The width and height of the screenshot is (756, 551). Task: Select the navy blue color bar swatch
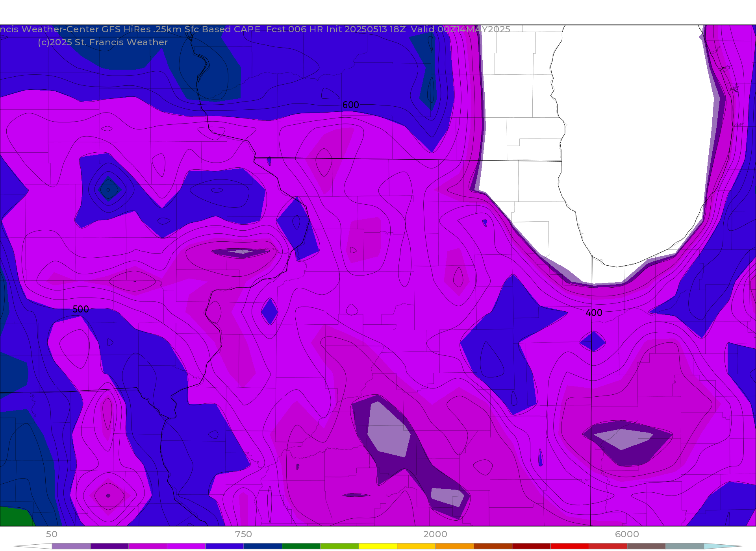pos(263,546)
